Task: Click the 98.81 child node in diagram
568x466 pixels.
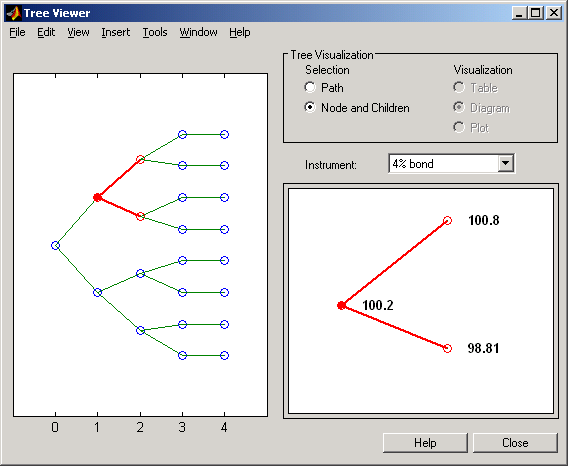Action: coord(448,348)
